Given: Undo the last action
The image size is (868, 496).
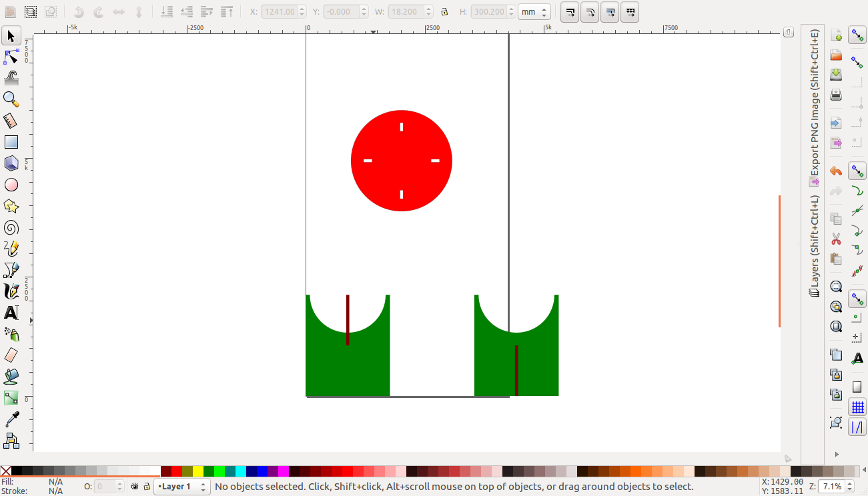Looking at the screenshot, I should pos(836,171).
